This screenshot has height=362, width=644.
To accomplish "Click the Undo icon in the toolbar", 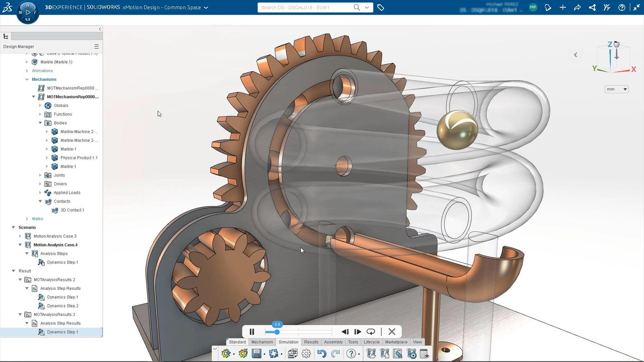I will click(322, 353).
